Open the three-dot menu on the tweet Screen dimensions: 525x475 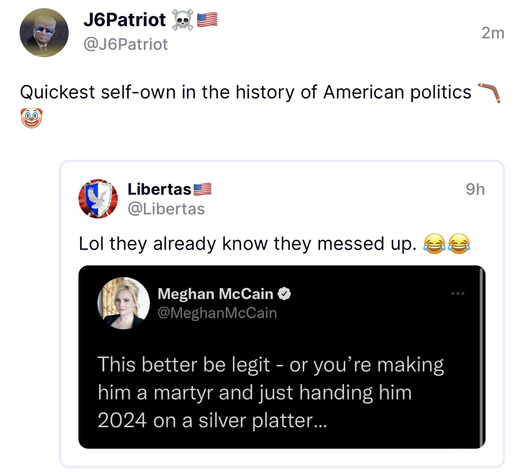[x=458, y=294]
